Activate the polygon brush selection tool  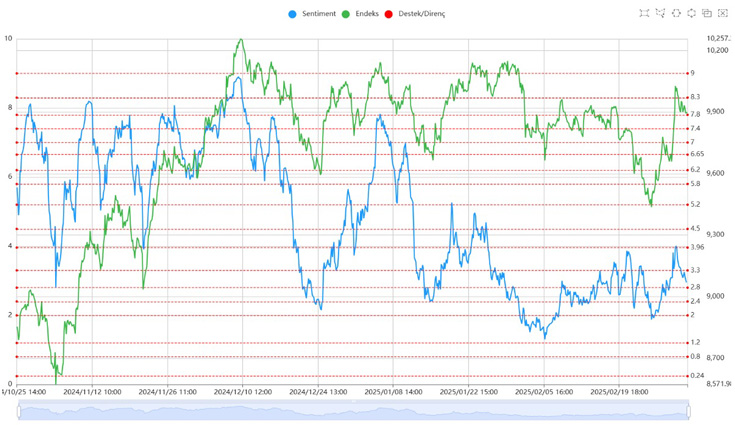[661, 13]
